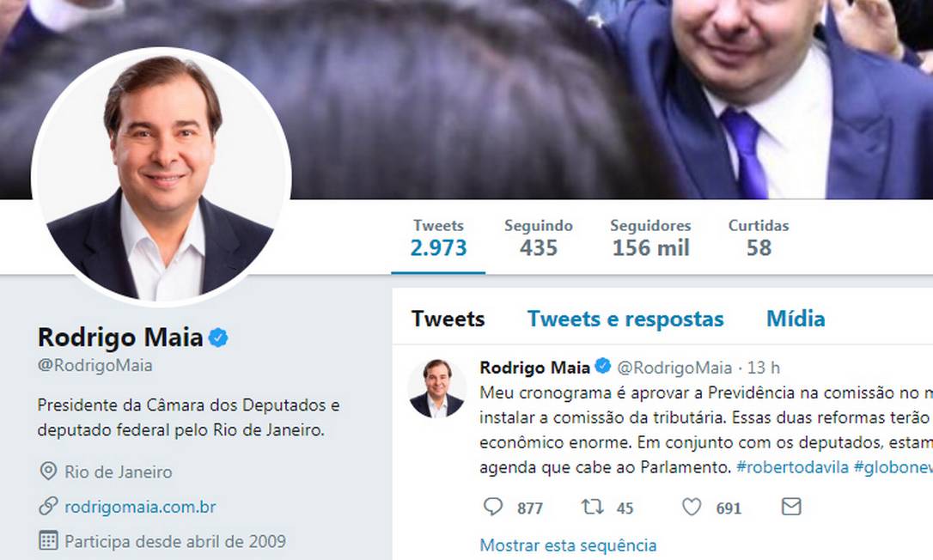Open the Tweets count stat
933x560 pixels.
(438, 238)
